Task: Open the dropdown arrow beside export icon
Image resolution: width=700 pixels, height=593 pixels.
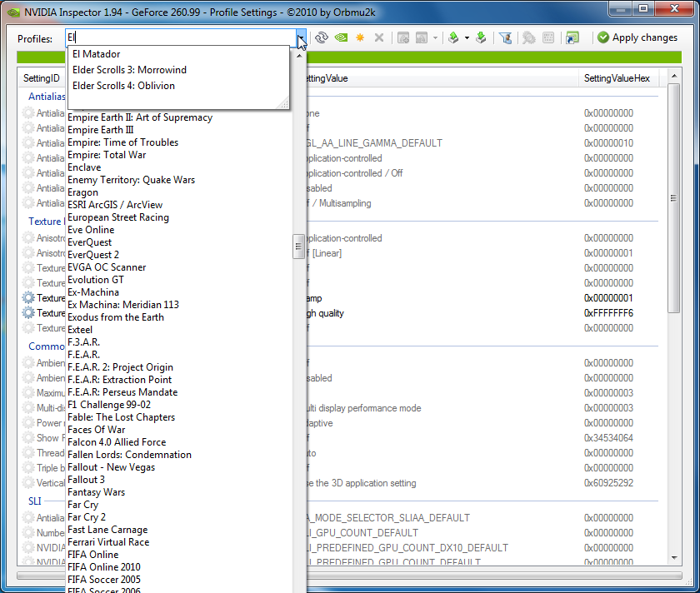Action: click(467, 38)
